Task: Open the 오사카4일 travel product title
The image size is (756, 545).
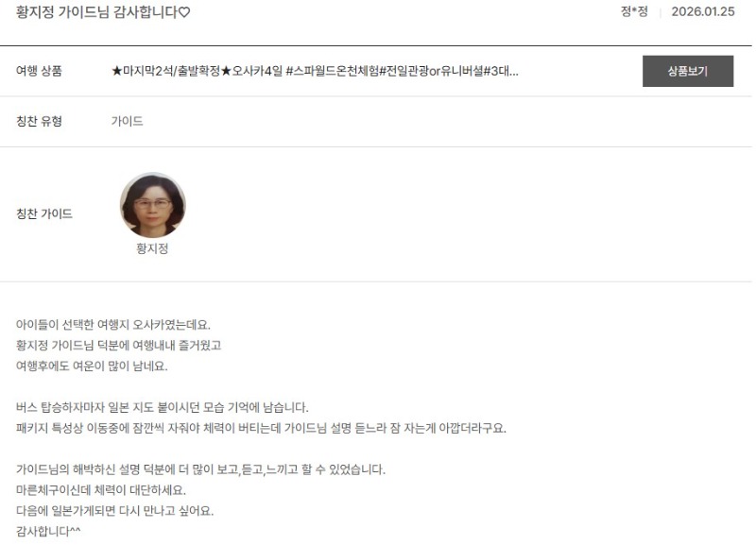Action: pyautogui.click(x=315, y=72)
